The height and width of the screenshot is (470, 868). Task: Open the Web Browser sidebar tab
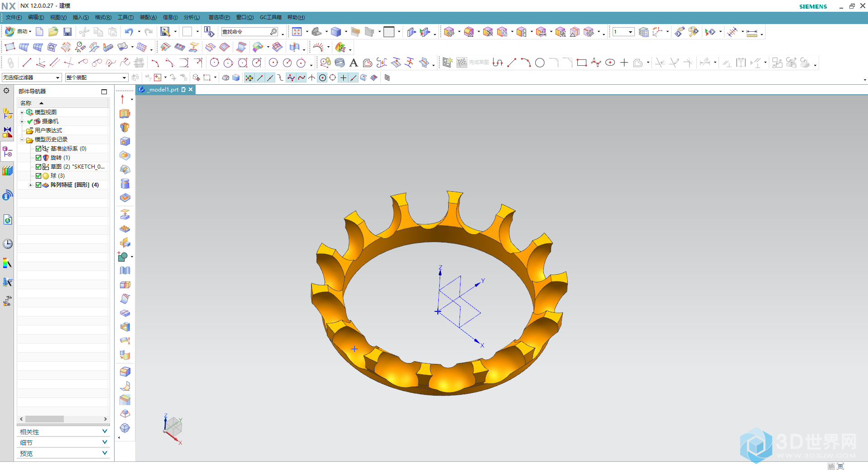7,220
